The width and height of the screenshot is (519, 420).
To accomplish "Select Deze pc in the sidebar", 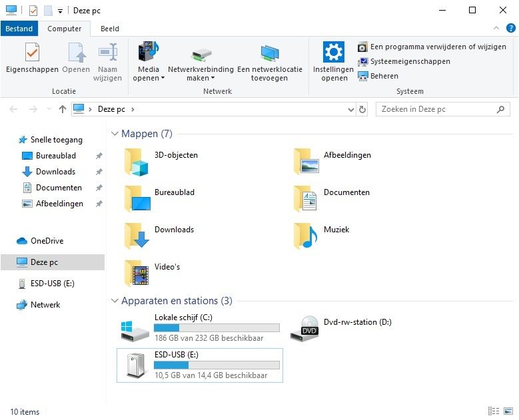I will (53, 262).
